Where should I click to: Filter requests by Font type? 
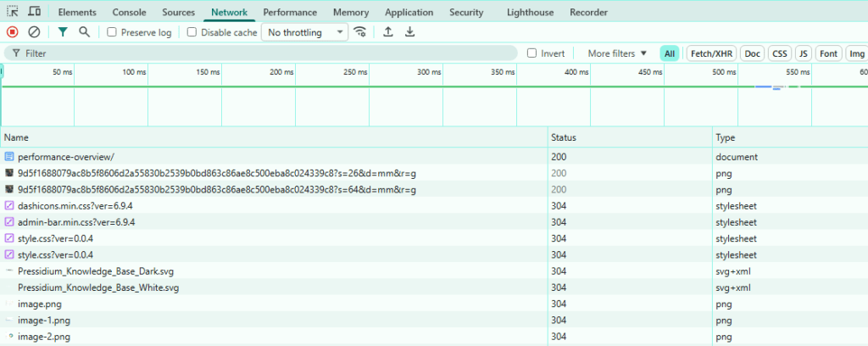pos(829,53)
